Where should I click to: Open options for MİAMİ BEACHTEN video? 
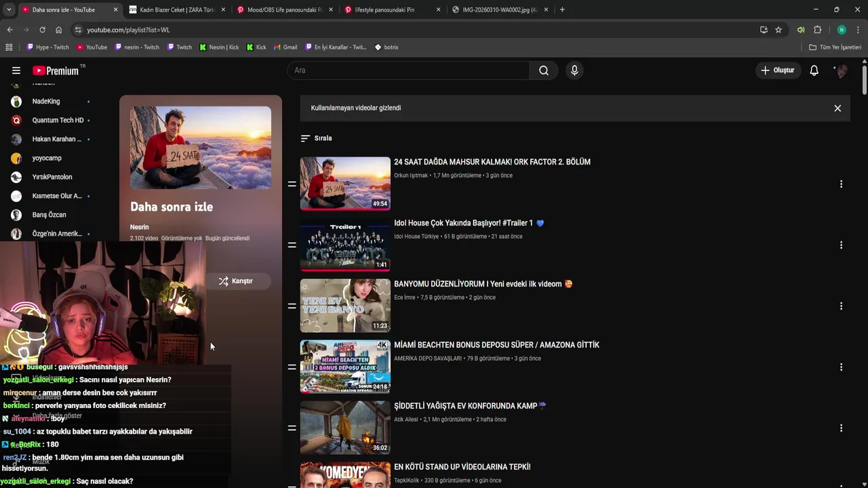tap(841, 367)
